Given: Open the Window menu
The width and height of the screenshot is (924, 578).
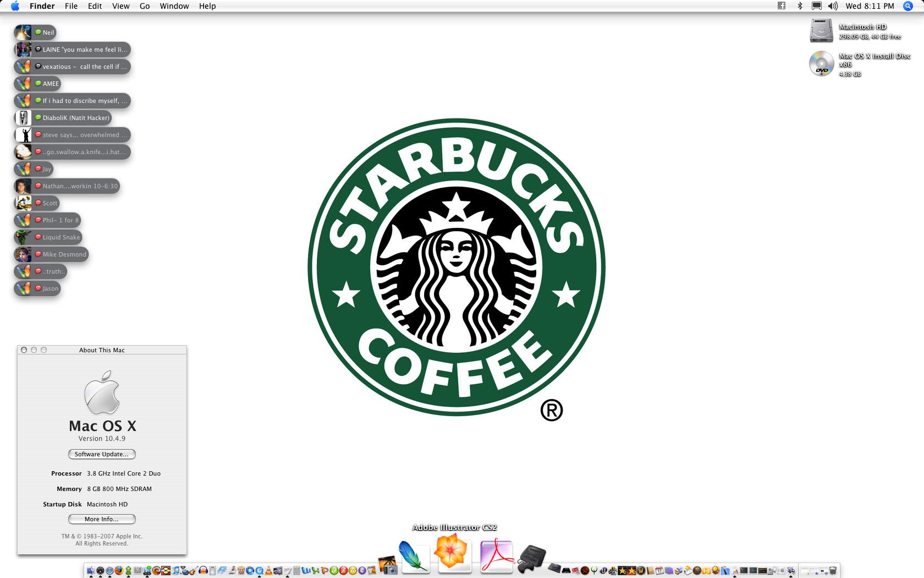Looking at the screenshot, I should [x=174, y=6].
